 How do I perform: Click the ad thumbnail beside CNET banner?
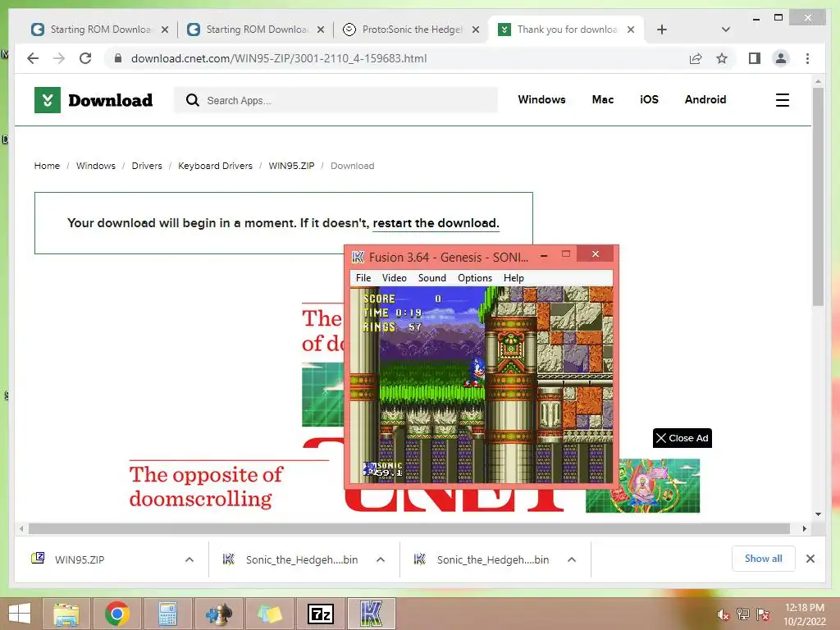click(642, 486)
